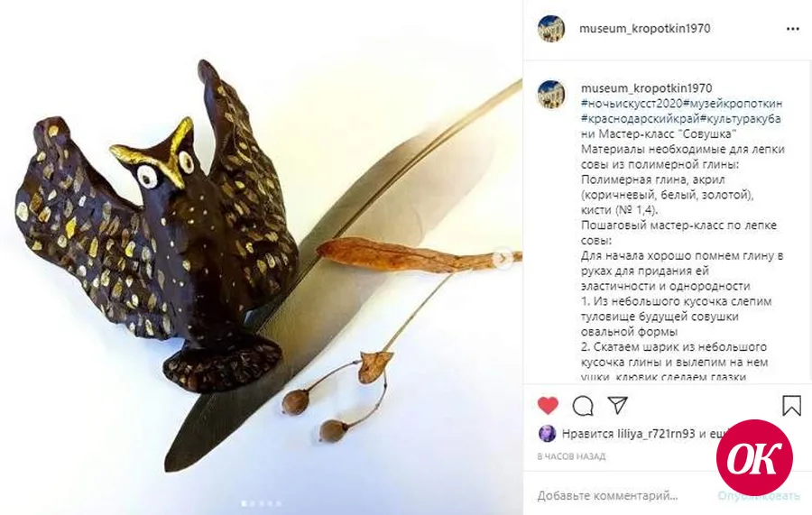
Task: Open museum_kropotkin1970 username in caption
Action: tap(646, 88)
